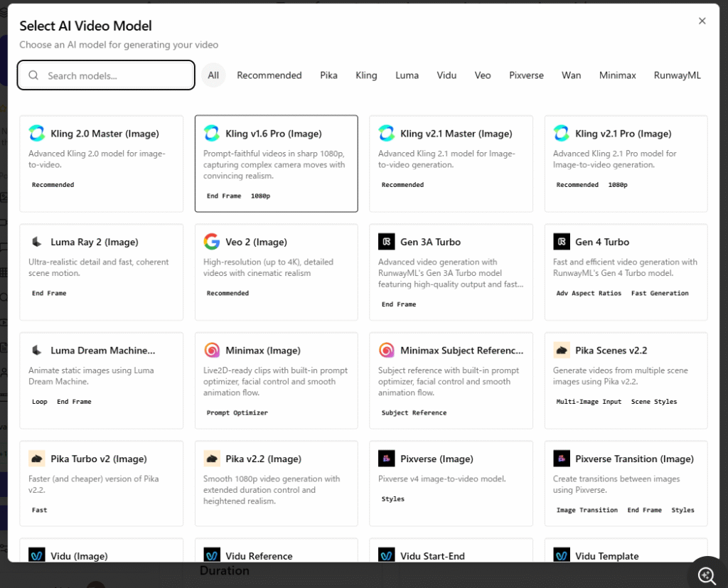Select the All filter tab
The image size is (728, 588).
(213, 75)
